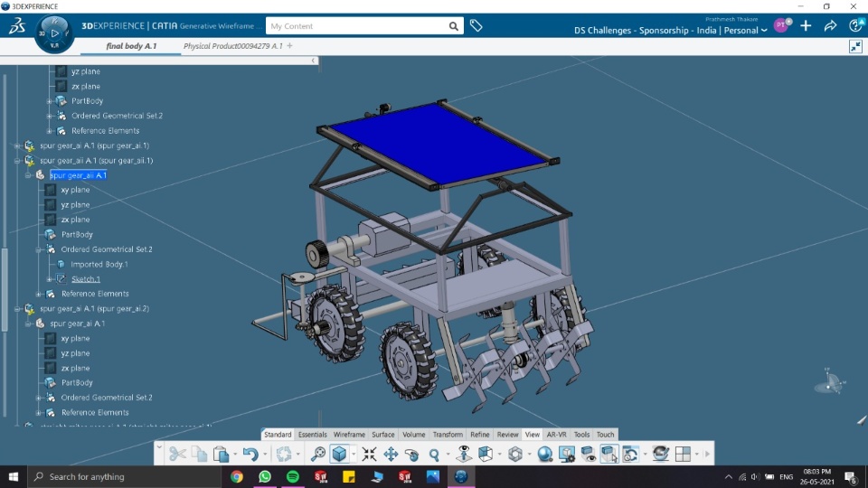The height and width of the screenshot is (488, 868).
Task: Collapse Ordered Geometrical Set.2 above Imported Body.1
Action: click(x=38, y=250)
